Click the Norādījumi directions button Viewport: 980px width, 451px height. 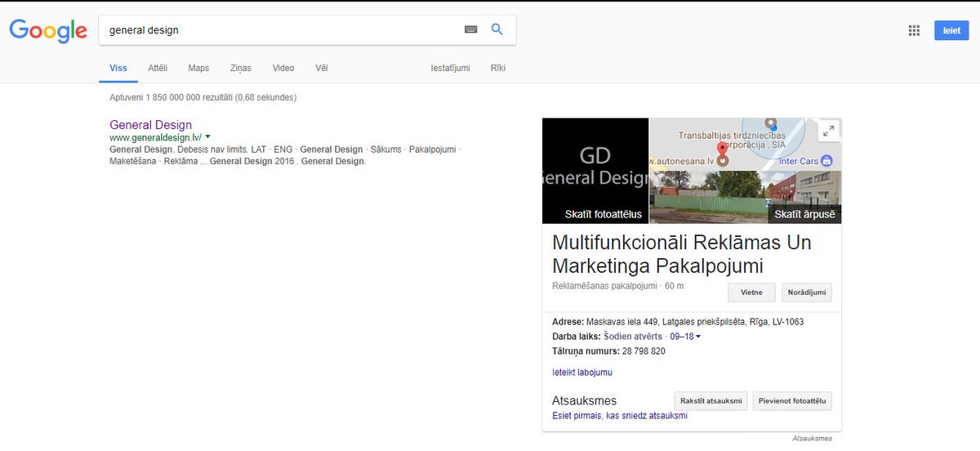point(807,292)
